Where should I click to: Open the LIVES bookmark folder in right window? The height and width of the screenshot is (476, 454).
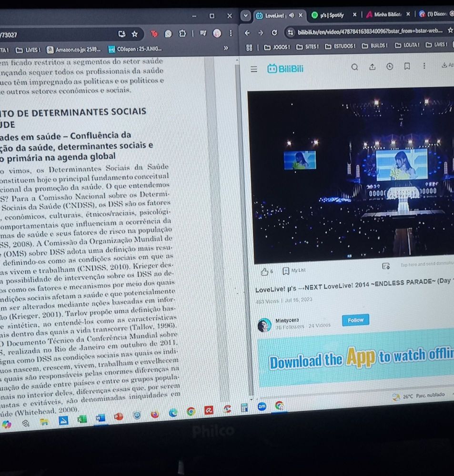(x=436, y=45)
